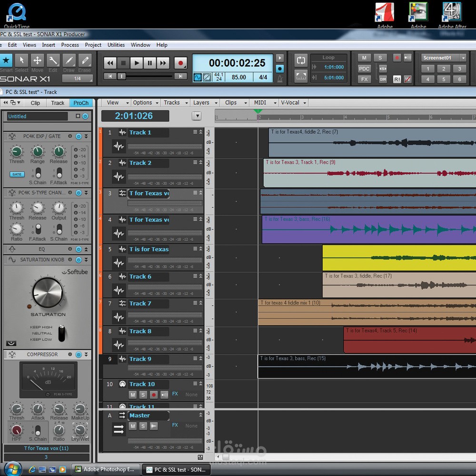Pause playback with the Pause button
Screen dimensions: 476x476
[x=149, y=63]
